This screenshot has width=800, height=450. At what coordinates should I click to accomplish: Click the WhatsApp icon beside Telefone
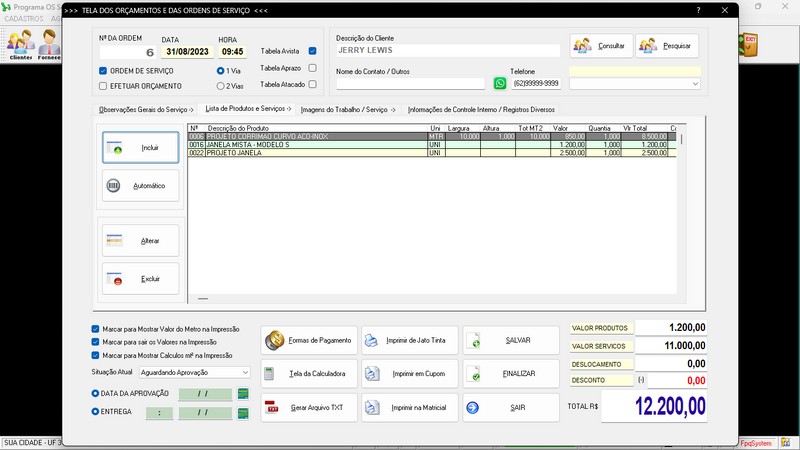(x=500, y=84)
